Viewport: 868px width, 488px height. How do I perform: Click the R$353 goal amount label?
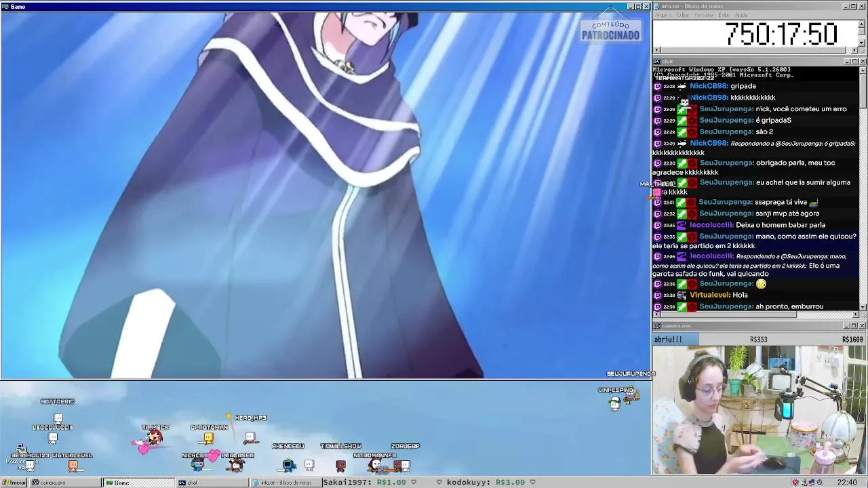tap(758, 340)
